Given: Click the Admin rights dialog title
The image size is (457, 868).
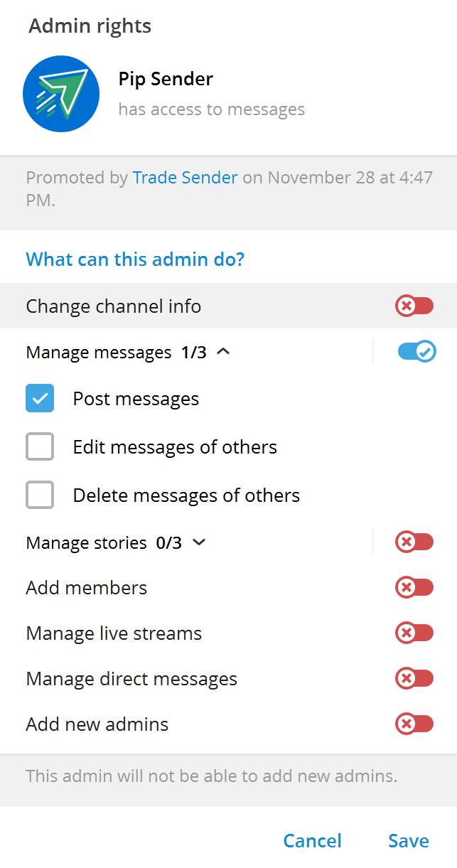Looking at the screenshot, I should point(90,26).
